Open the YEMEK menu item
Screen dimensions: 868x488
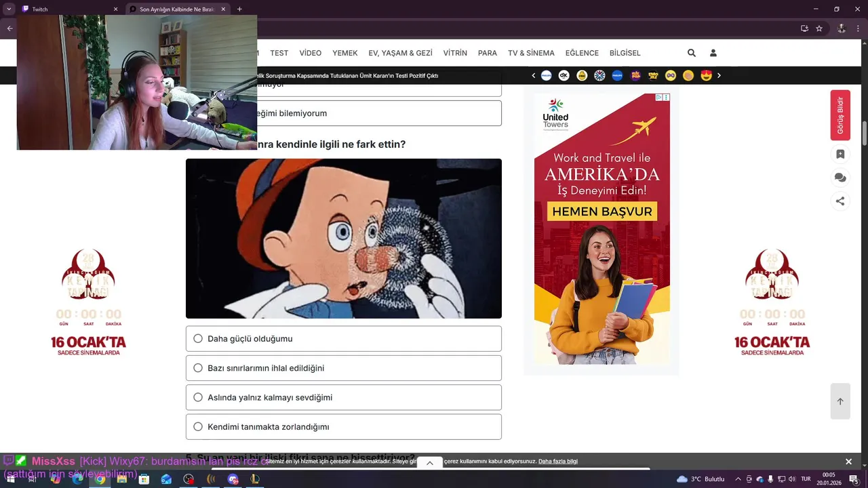pos(344,53)
